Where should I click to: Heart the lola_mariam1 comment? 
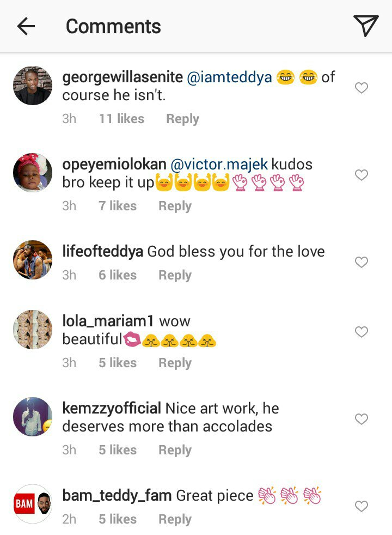tap(362, 332)
